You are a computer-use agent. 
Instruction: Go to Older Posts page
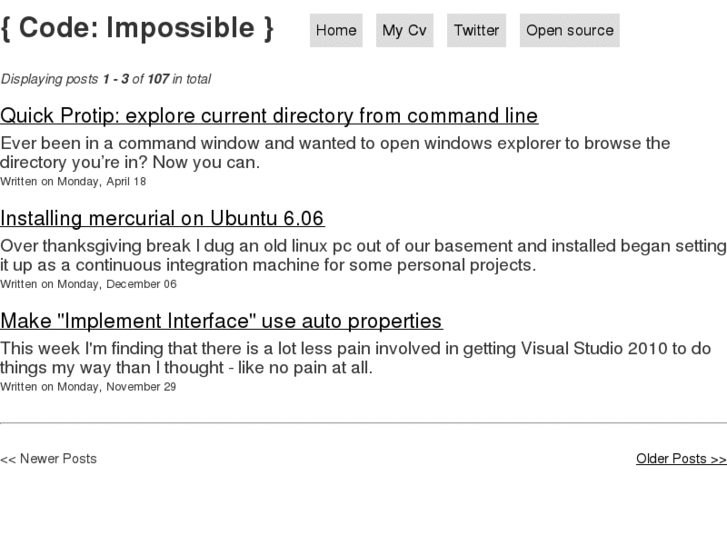tap(681, 459)
